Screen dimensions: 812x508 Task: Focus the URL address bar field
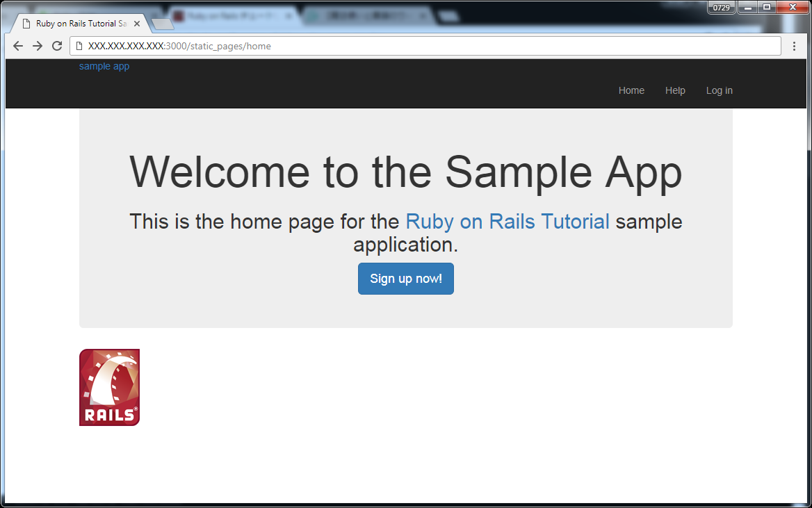point(425,46)
